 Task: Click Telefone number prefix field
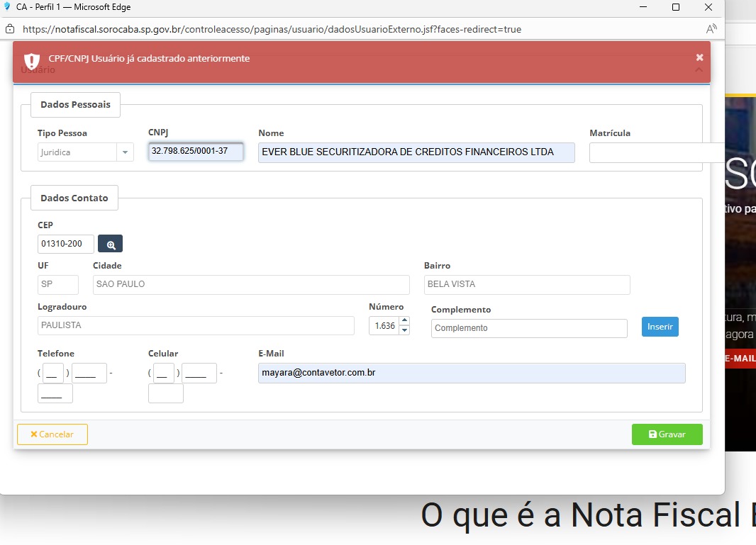coord(89,373)
